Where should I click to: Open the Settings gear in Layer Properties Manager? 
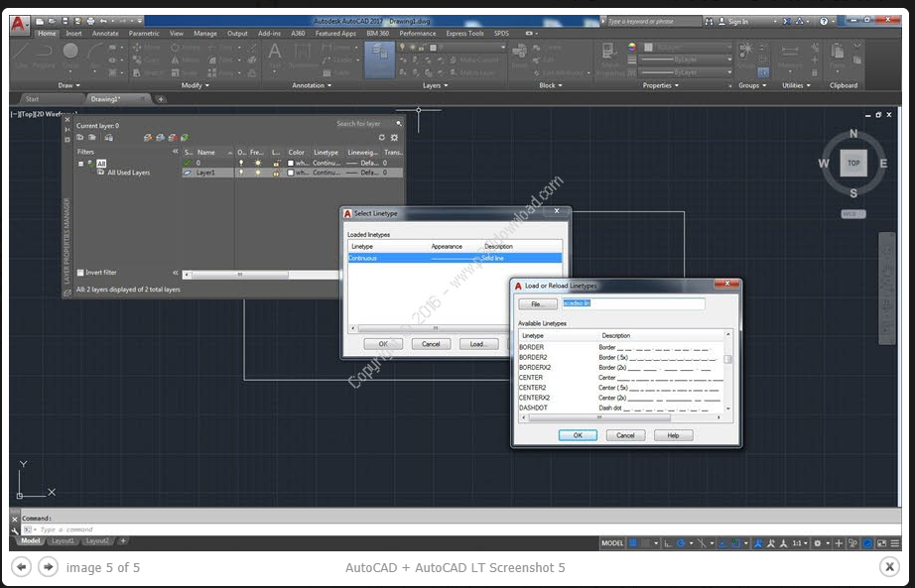pos(394,138)
